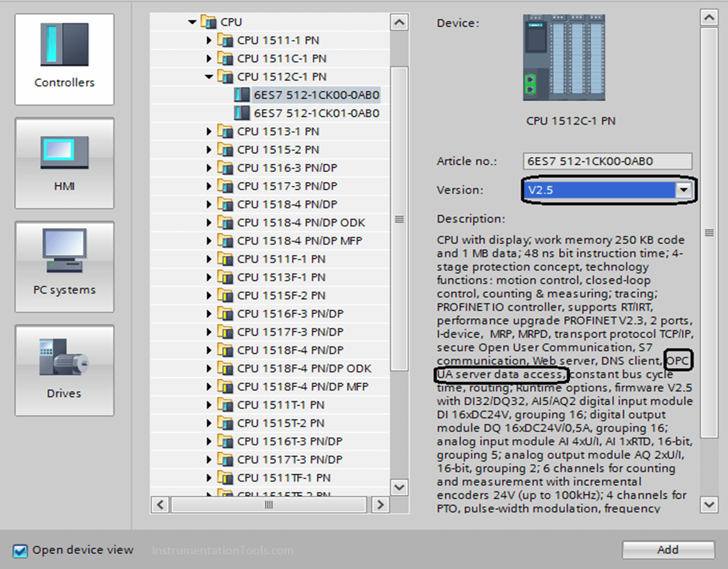Click the CPU 1515F-2 PN folder icon
This screenshot has height=569, width=728.
pyautogui.click(x=225, y=295)
